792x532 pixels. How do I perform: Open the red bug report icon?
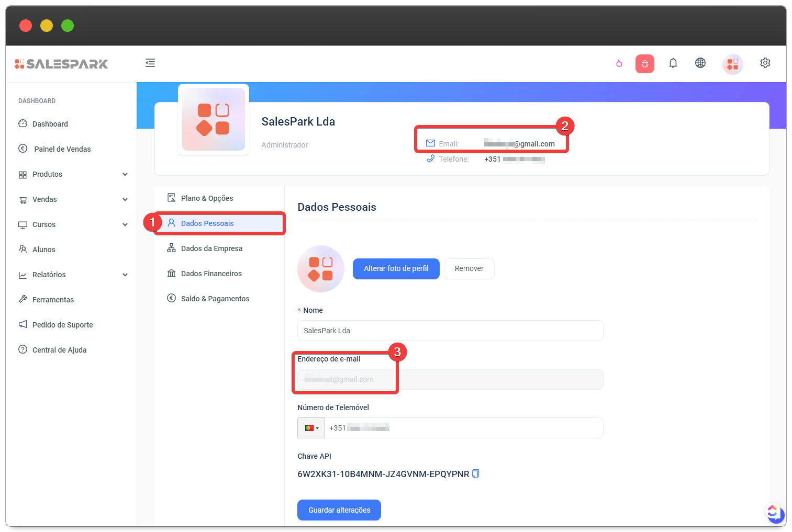click(644, 64)
